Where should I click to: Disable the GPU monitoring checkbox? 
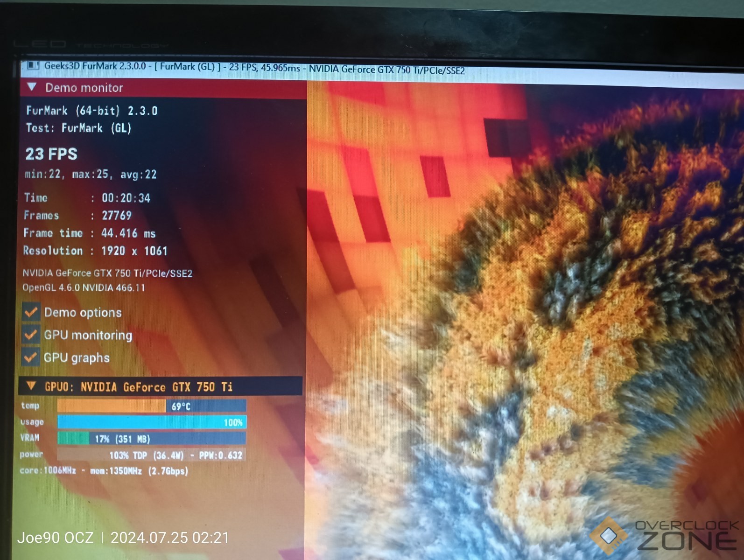pyautogui.click(x=31, y=335)
